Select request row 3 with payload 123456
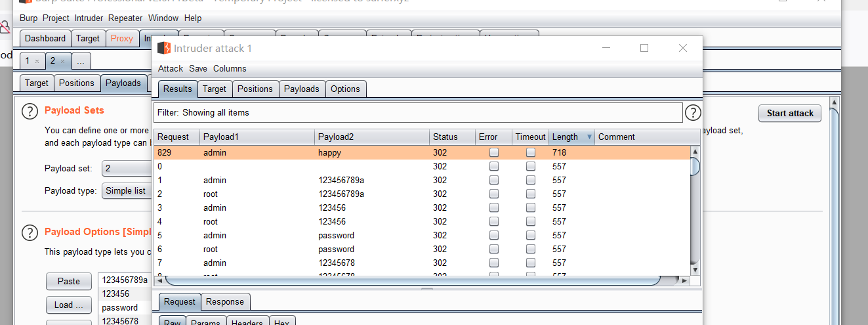 pyautogui.click(x=423, y=207)
